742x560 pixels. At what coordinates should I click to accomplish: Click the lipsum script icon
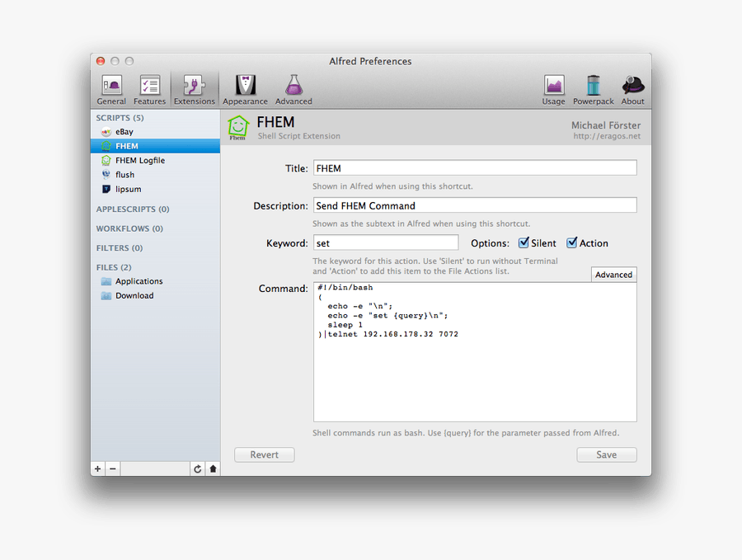coord(106,189)
